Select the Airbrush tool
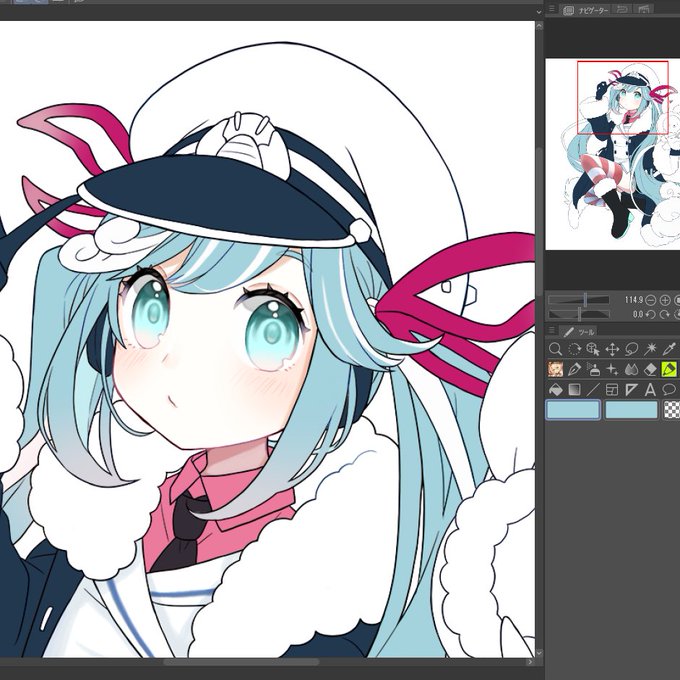 (593, 369)
